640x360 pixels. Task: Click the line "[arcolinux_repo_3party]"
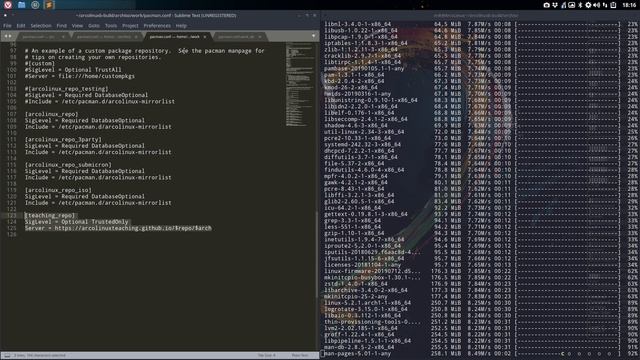(63, 140)
